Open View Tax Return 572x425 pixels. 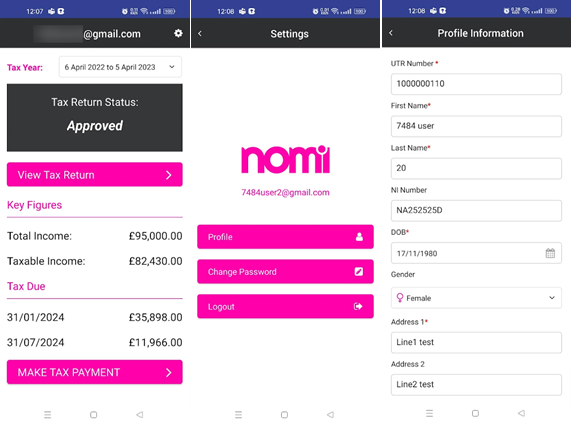(x=95, y=174)
